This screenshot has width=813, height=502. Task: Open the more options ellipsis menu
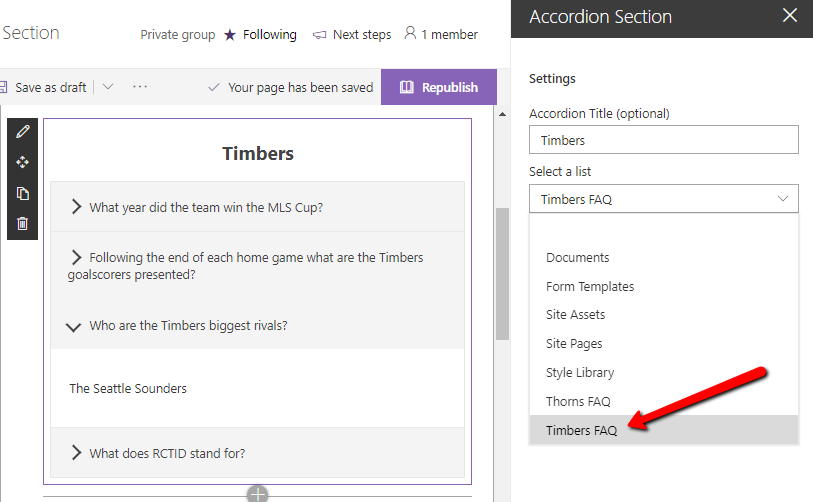[140, 87]
